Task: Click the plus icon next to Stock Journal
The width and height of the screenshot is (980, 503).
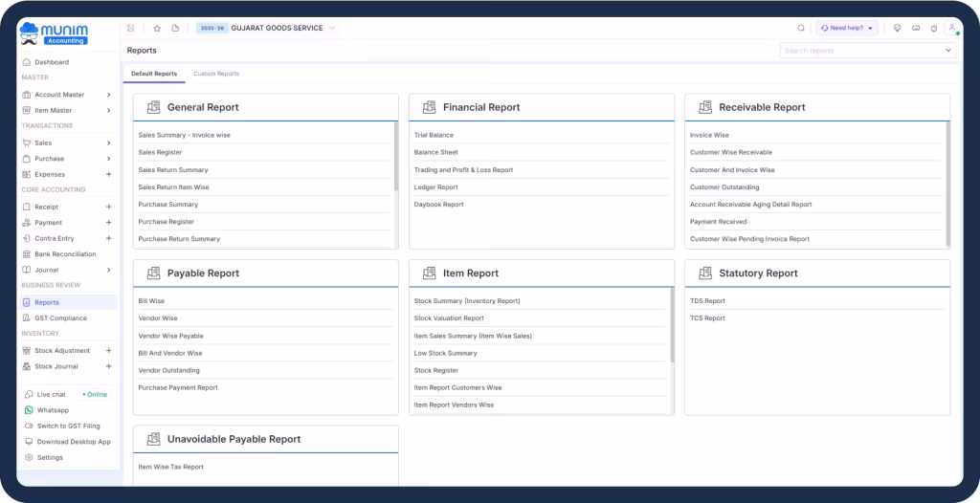Action: 109,367
